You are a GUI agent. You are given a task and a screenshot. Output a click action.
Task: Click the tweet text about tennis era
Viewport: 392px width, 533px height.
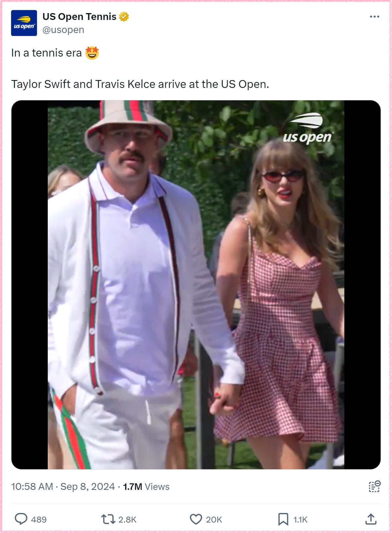140,68
